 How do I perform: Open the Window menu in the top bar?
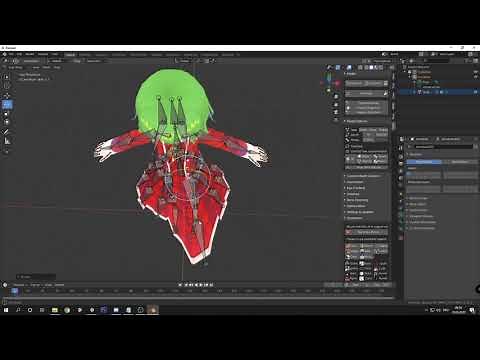point(43,54)
